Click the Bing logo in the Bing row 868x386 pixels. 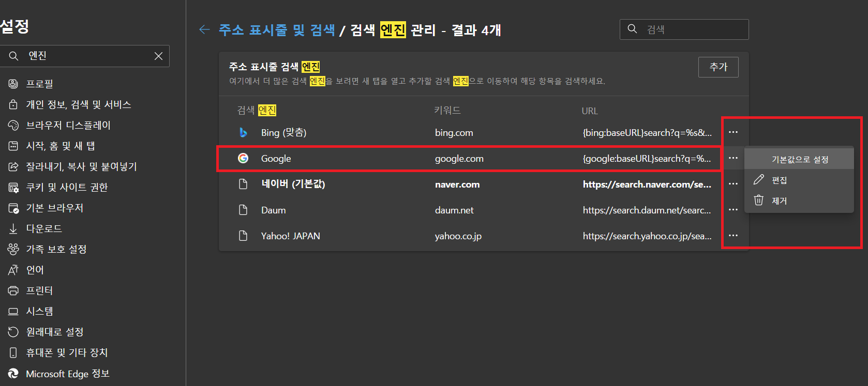(243, 132)
